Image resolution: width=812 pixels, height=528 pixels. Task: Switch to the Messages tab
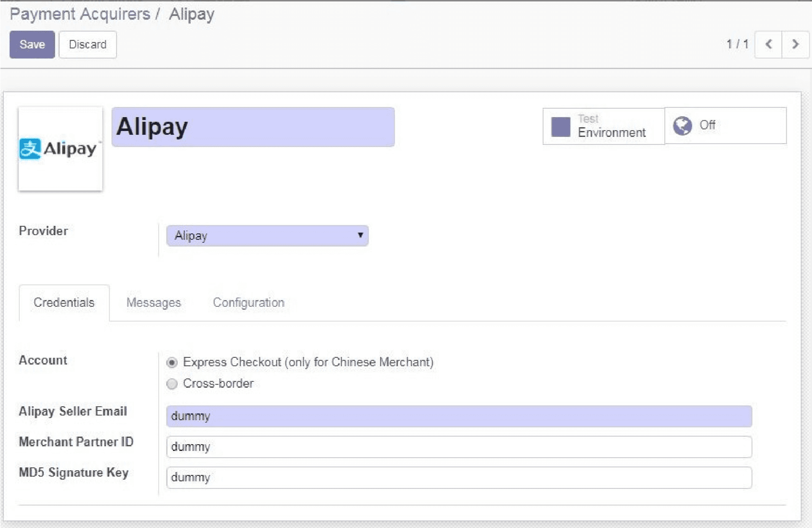tap(153, 303)
